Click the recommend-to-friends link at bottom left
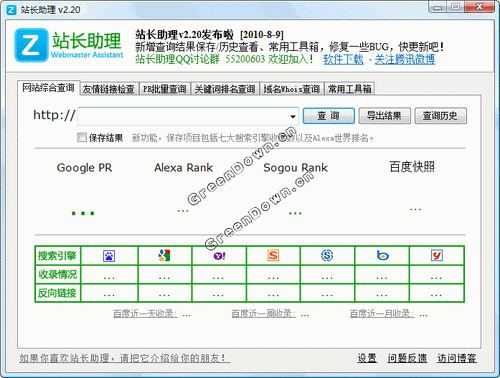 (x=124, y=358)
